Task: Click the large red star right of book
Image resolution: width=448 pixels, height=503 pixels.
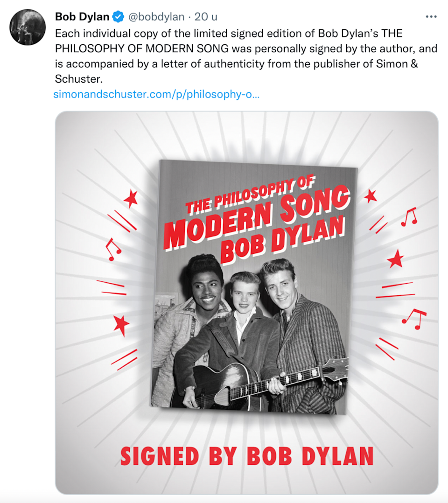Action: [395, 258]
